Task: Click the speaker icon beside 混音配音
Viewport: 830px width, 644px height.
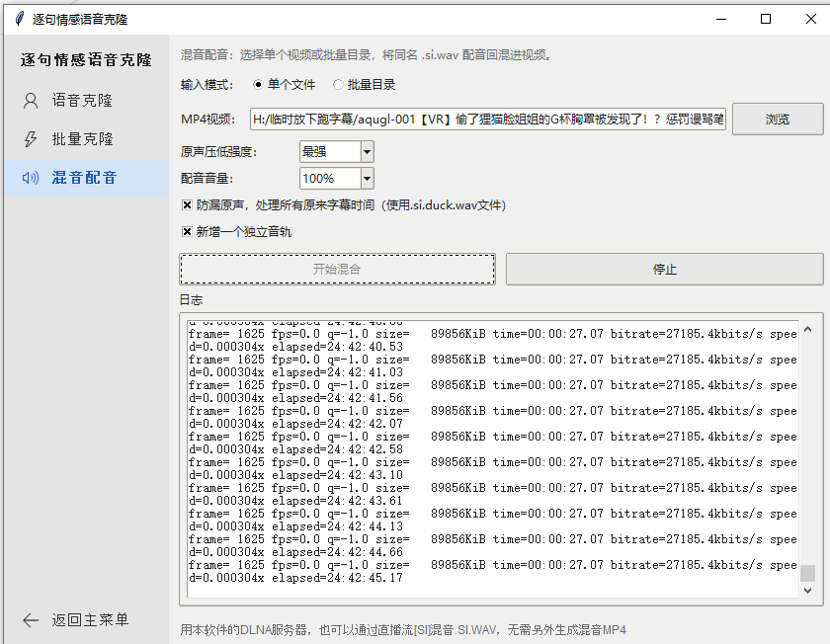Action: [x=31, y=178]
